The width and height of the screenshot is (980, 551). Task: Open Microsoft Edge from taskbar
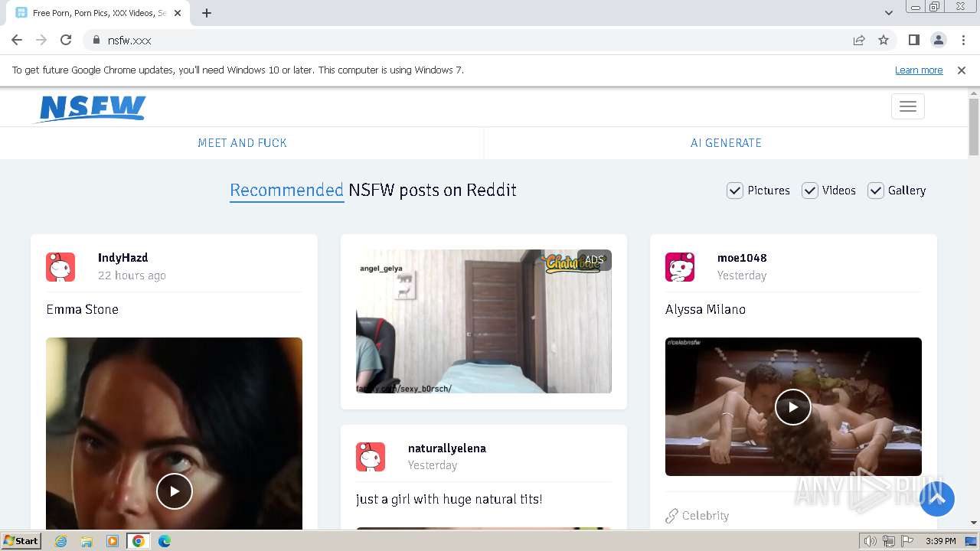(x=165, y=541)
